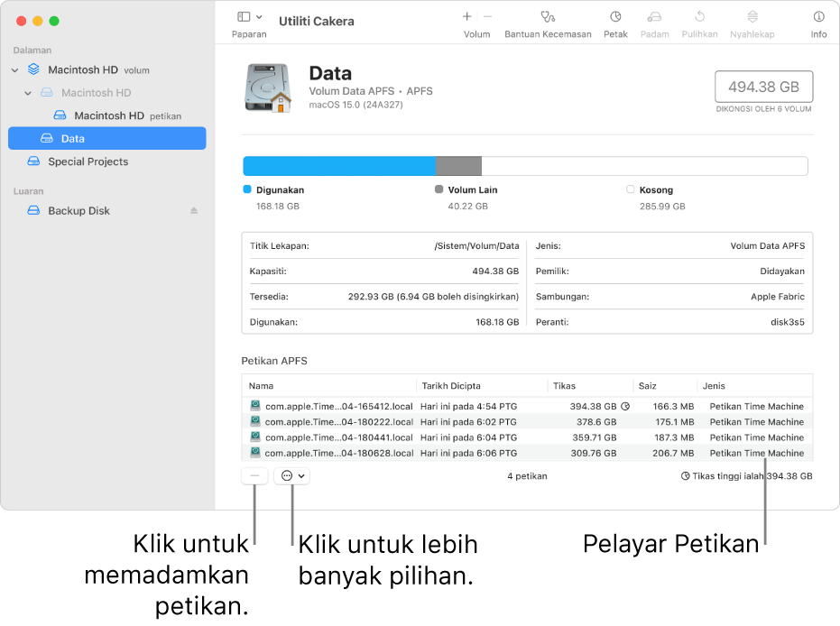Viewport: 840px width, 626px height.
Task: Collapse the nested Macintosh HD container
Action: (28, 93)
